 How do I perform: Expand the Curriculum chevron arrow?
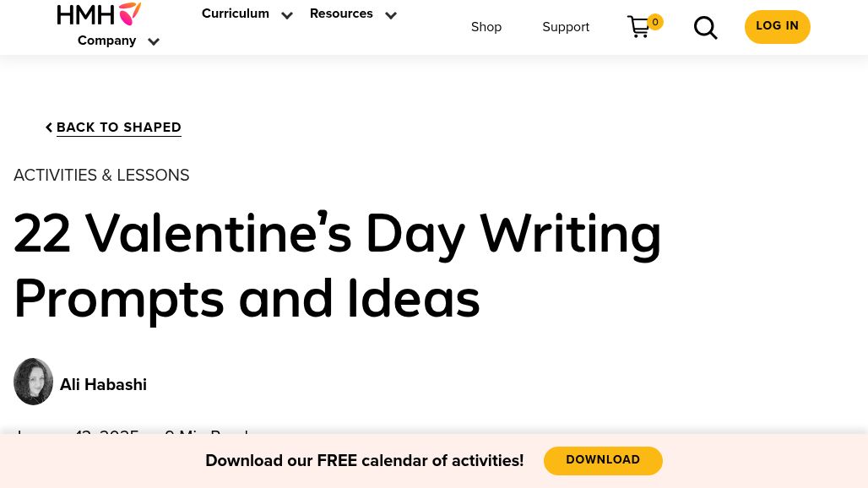click(x=287, y=15)
